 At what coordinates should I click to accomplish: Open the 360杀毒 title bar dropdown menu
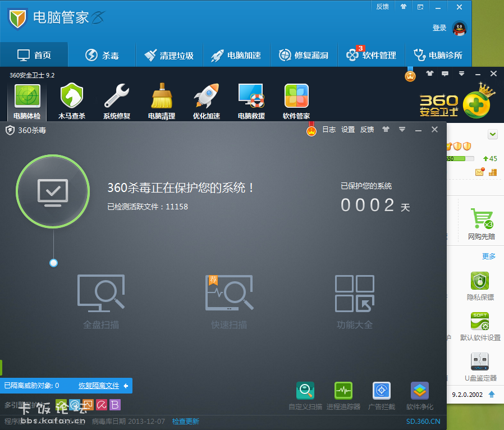402,130
